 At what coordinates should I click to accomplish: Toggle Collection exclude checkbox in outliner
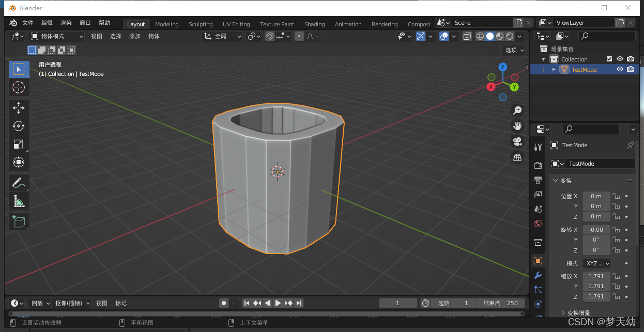[609, 59]
